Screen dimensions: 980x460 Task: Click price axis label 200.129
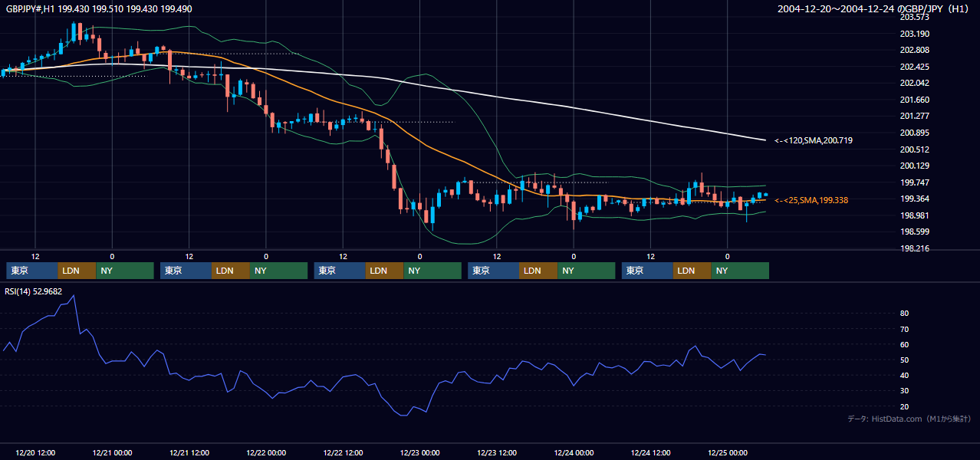[914, 166]
